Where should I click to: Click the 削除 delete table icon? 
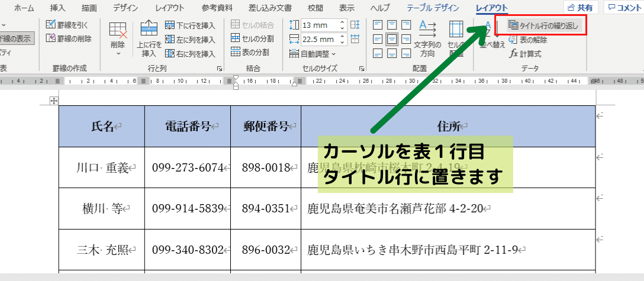(x=118, y=30)
